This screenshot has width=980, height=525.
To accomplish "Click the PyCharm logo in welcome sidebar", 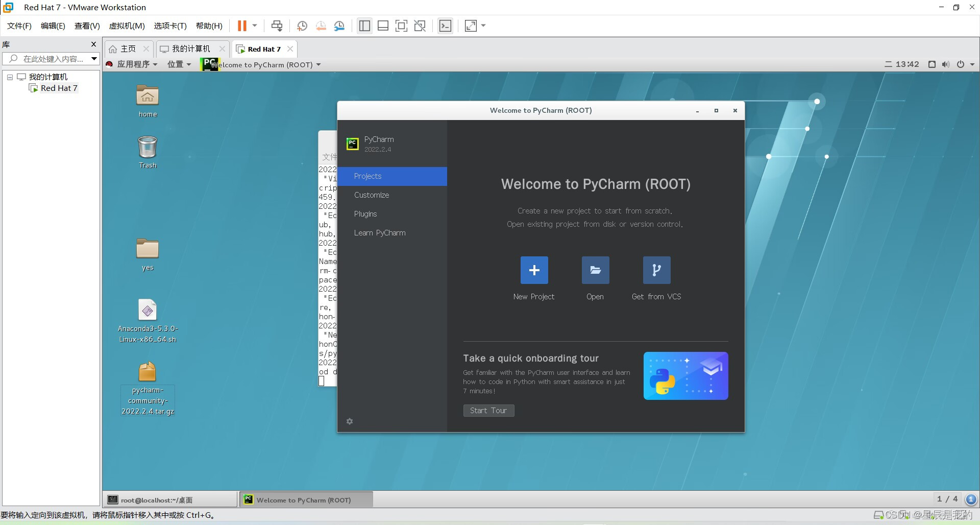I will pos(353,144).
